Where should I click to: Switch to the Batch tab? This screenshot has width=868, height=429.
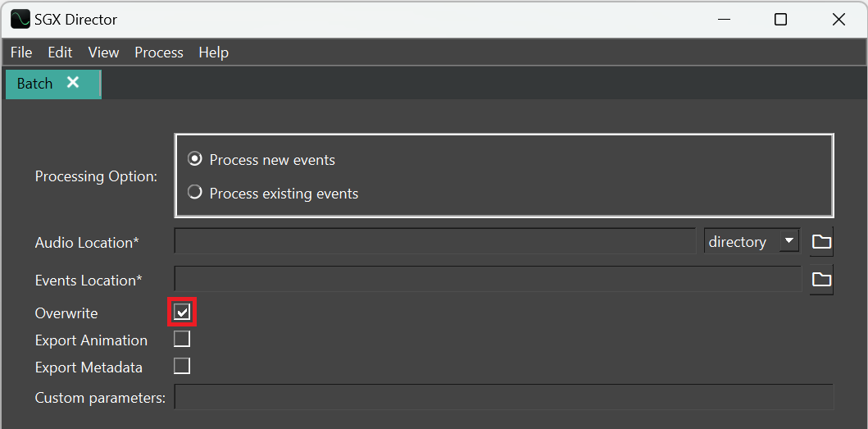[x=34, y=84]
